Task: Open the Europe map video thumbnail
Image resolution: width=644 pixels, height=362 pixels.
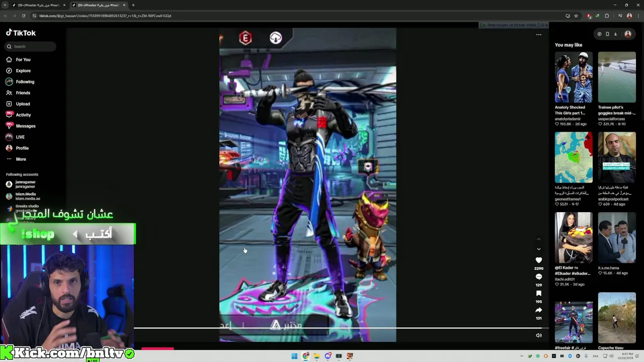Action: coord(574,157)
